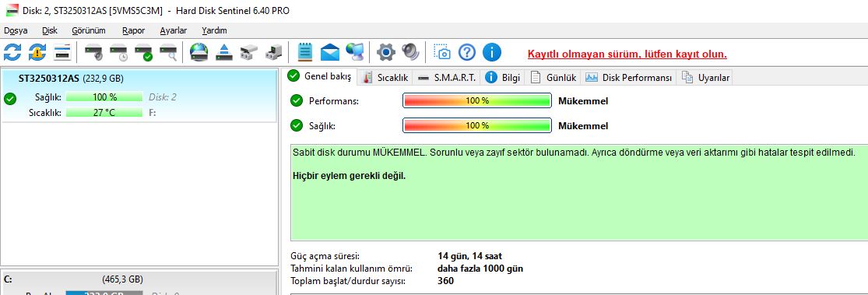Image resolution: width=868 pixels, height=295 pixels.
Task: Open the Görünüm menu
Action: click(89, 30)
